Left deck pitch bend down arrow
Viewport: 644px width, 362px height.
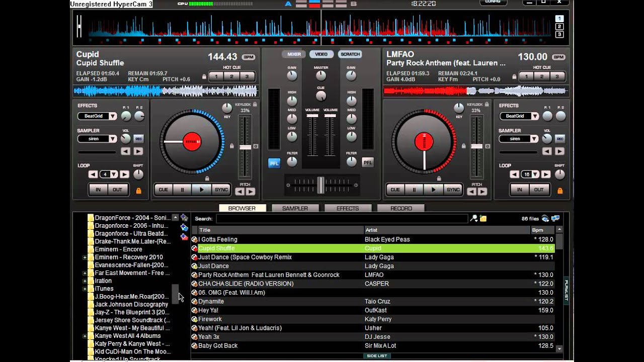(x=240, y=192)
